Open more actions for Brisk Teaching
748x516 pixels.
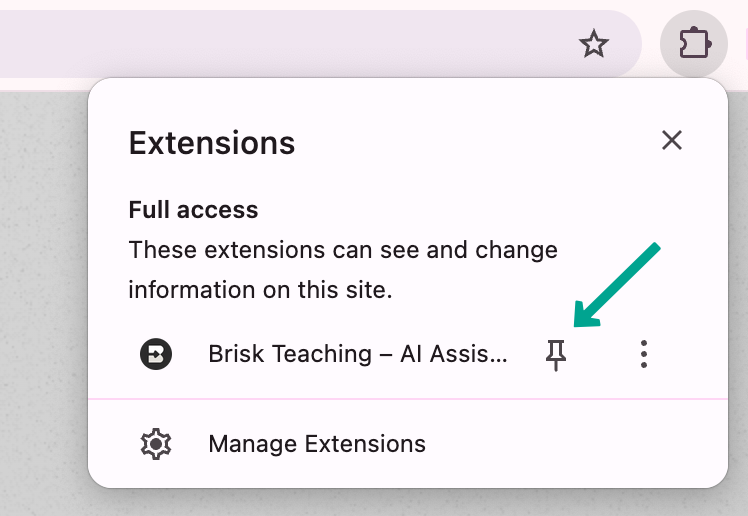[644, 354]
